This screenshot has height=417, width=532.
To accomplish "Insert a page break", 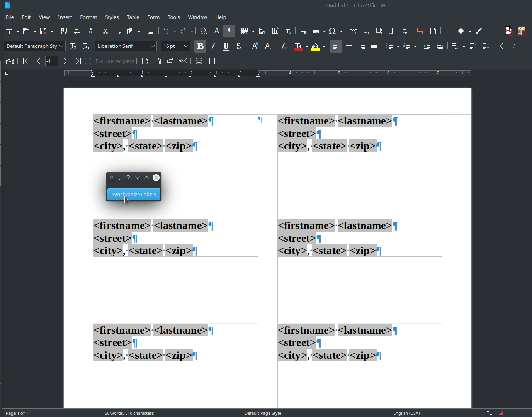I will coord(304,31).
